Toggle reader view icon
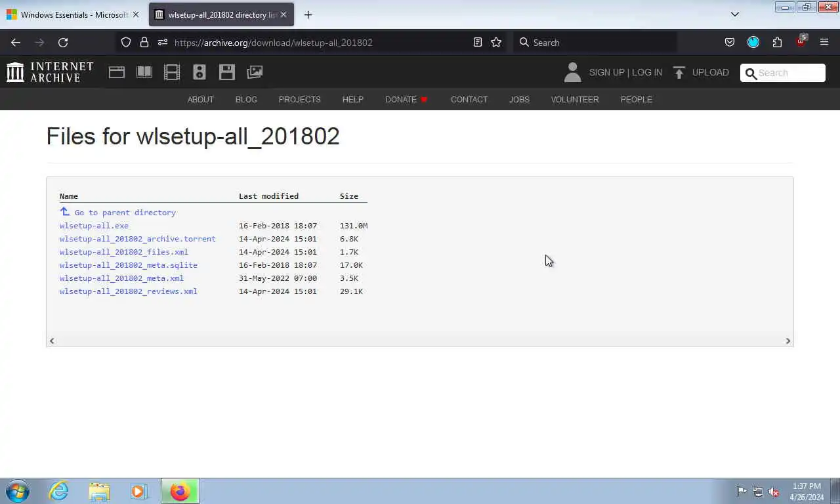This screenshot has width=840, height=504. tap(478, 43)
